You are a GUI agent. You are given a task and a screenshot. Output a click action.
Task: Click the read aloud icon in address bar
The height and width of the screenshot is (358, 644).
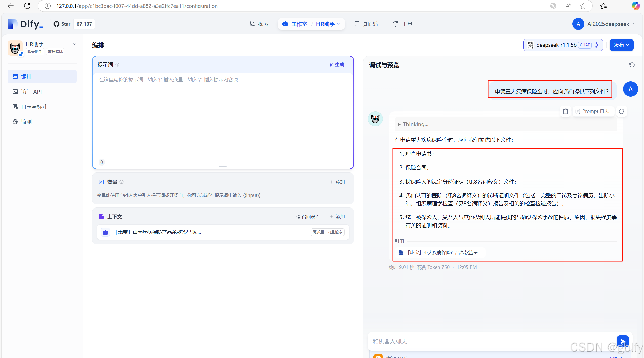(568, 6)
